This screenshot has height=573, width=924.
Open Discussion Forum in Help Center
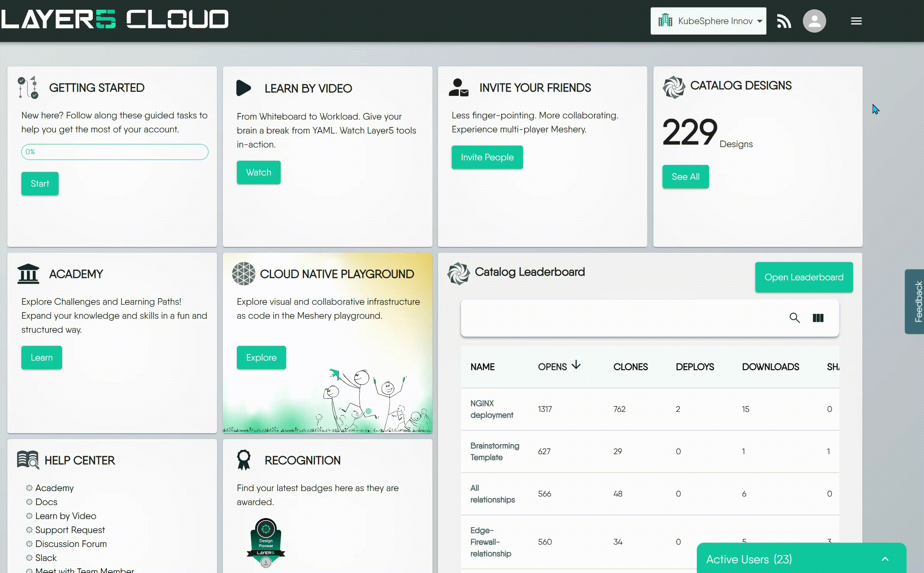pyautogui.click(x=71, y=544)
